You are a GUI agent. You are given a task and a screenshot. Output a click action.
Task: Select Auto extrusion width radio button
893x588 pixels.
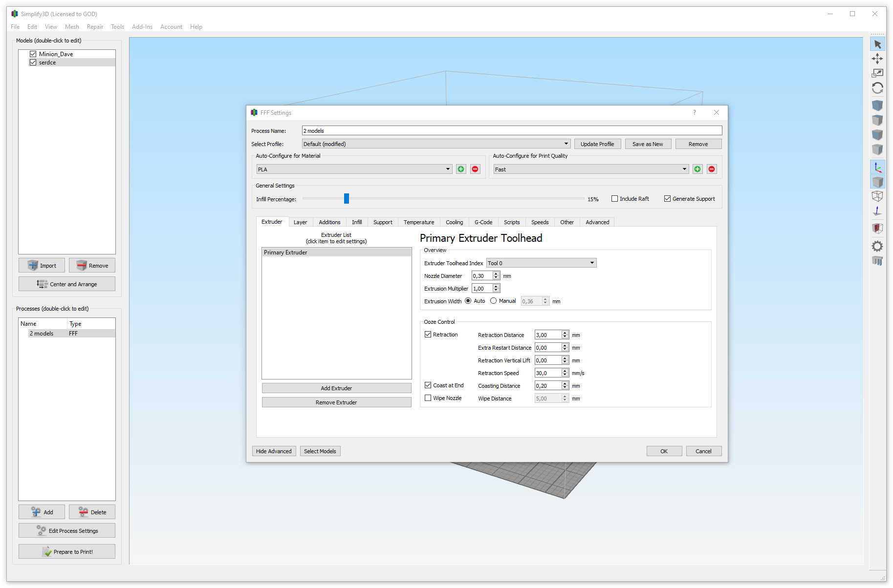[468, 301]
